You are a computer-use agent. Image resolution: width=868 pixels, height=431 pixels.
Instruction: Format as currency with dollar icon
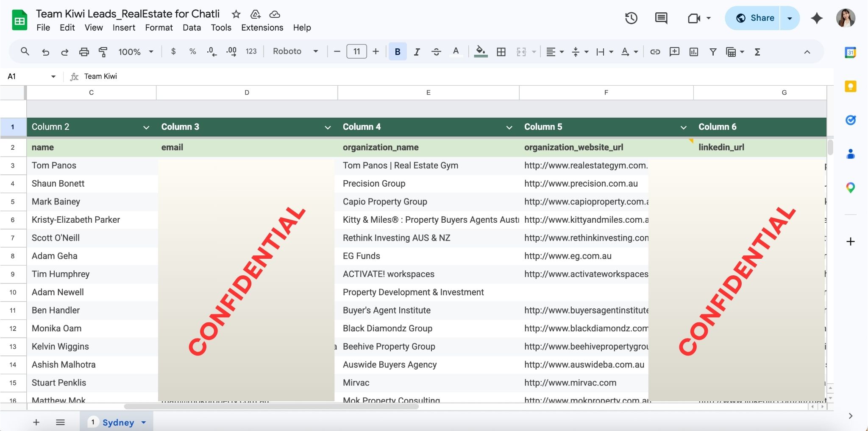(x=173, y=52)
